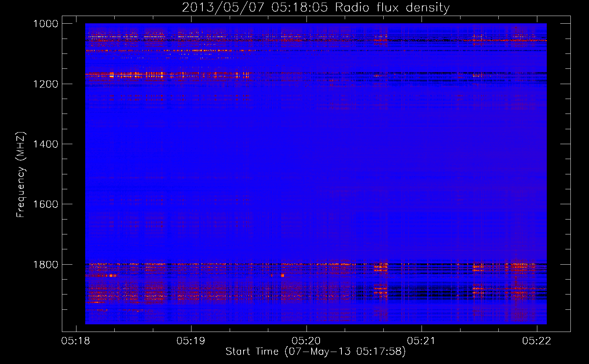Click the 1600 frequency tick label
This screenshot has height=364, width=589.
46,204
